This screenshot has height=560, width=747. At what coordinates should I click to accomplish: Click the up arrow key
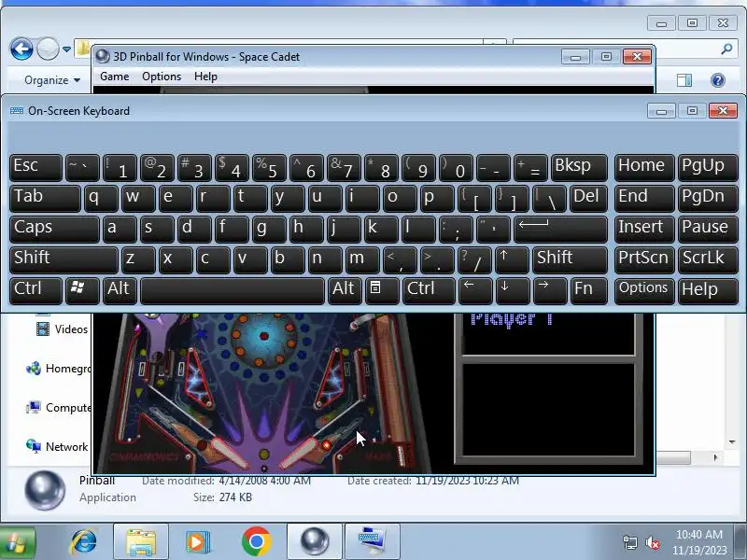coord(512,260)
